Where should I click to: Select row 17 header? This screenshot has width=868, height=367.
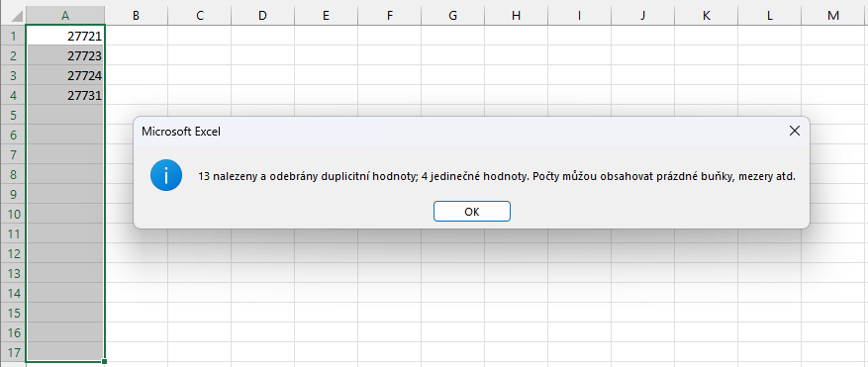[13, 352]
